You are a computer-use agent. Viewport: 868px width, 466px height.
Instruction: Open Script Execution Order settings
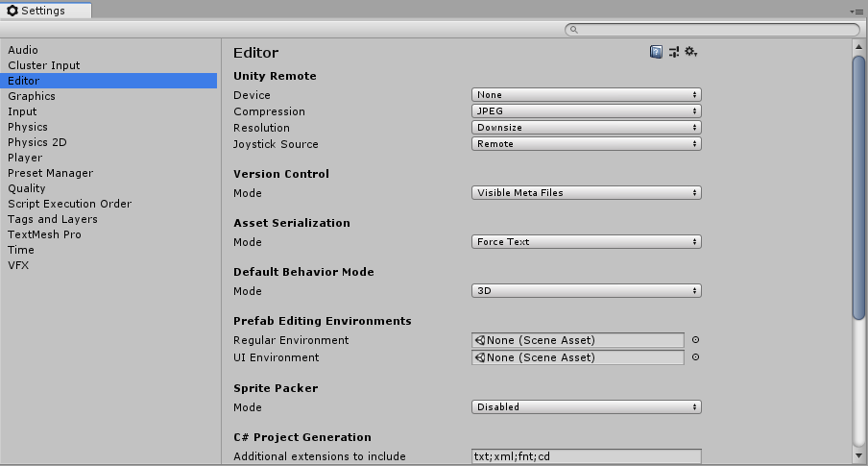pyautogui.click(x=108, y=204)
